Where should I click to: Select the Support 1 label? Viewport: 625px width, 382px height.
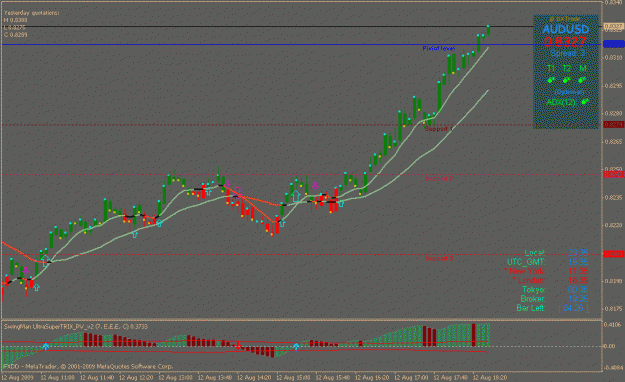[x=439, y=129]
